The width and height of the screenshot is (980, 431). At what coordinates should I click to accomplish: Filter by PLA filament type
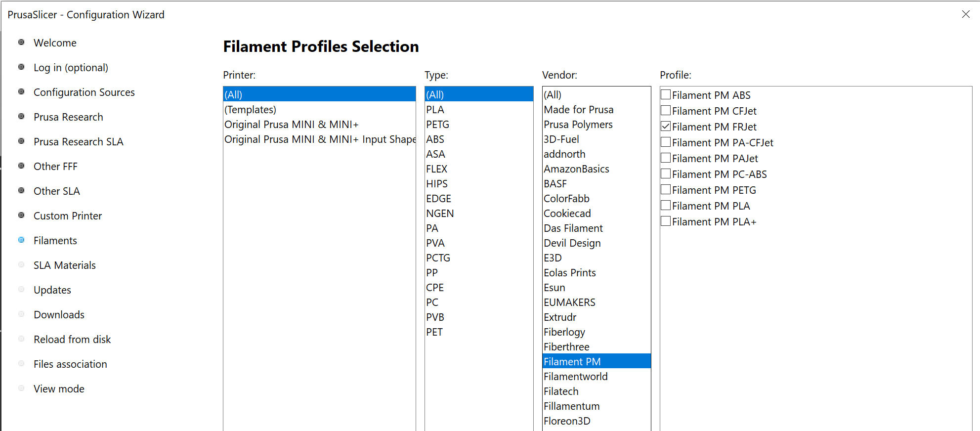[479, 109]
